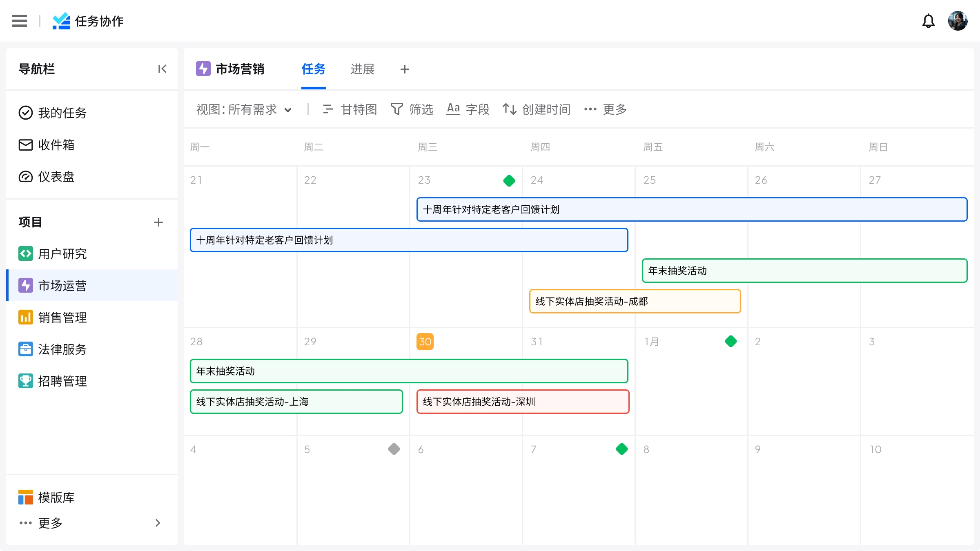Switch to the 进展 tab
The height and width of the screenshot is (551, 980).
pyautogui.click(x=362, y=69)
